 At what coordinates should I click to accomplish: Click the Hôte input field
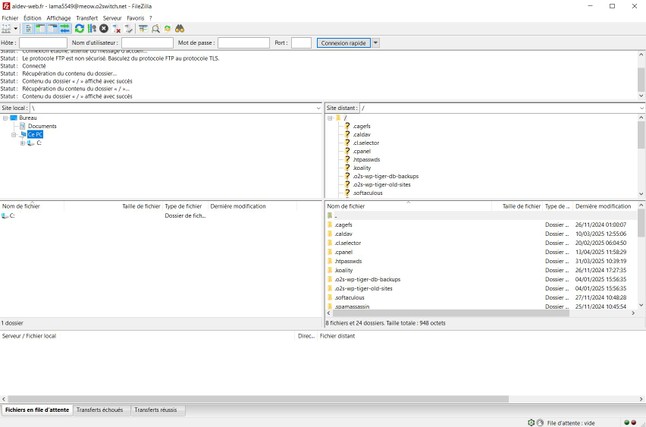tap(43, 43)
